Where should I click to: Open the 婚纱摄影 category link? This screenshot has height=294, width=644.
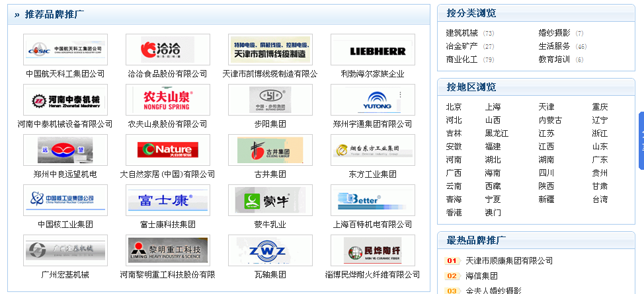point(554,33)
